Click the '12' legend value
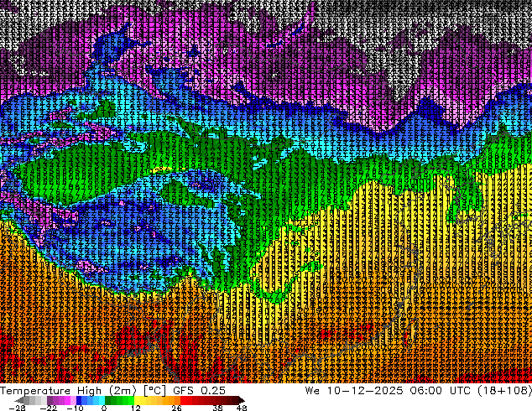The width and height of the screenshot is (532, 411). (x=136, y=408)
